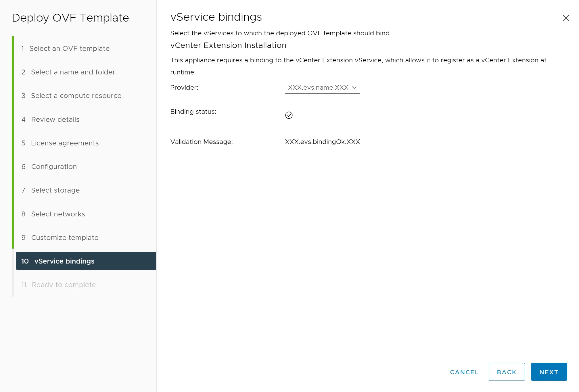Go to step 1 Select an OVF template
Viewport: 579px width, 392px height.
tap(69, 49)
